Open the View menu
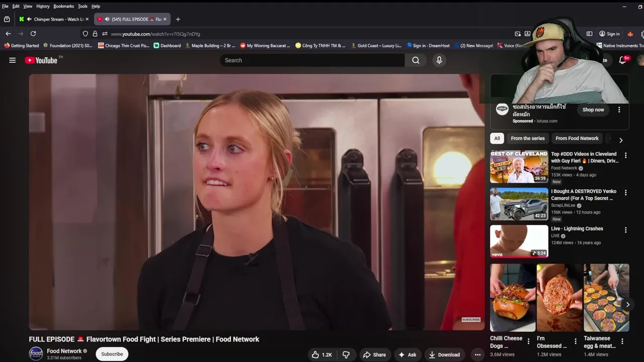The width and height of the screenshot is (644, 362). [28, 6]
